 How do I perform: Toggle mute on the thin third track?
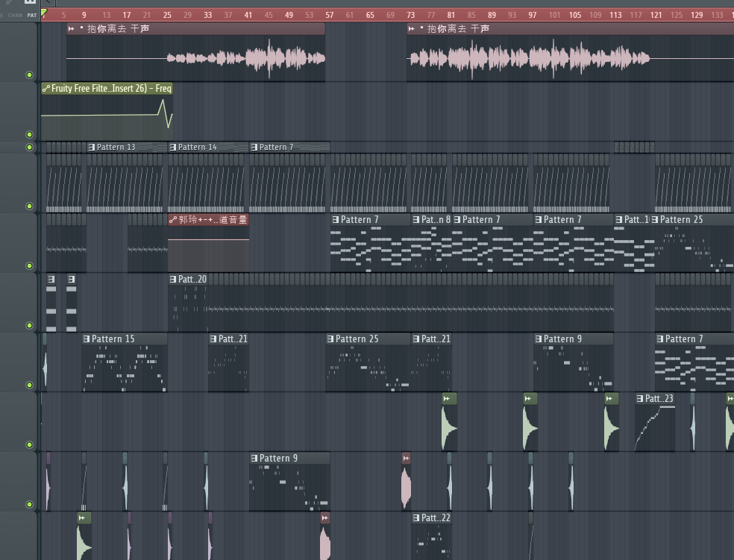click(x=30, y=147)
